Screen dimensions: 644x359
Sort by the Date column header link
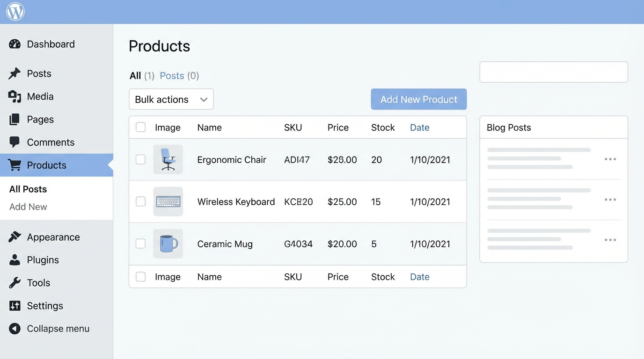[419, 128]
